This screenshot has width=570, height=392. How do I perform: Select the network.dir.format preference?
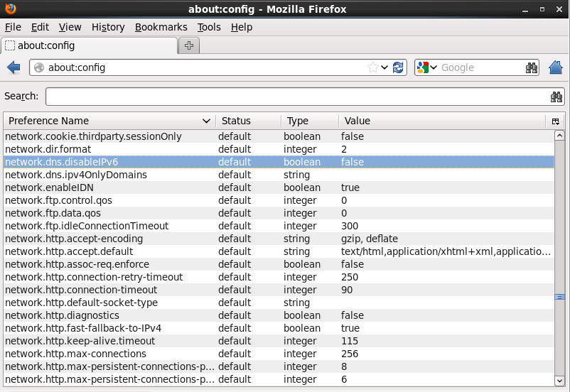(x=279, y=149)
